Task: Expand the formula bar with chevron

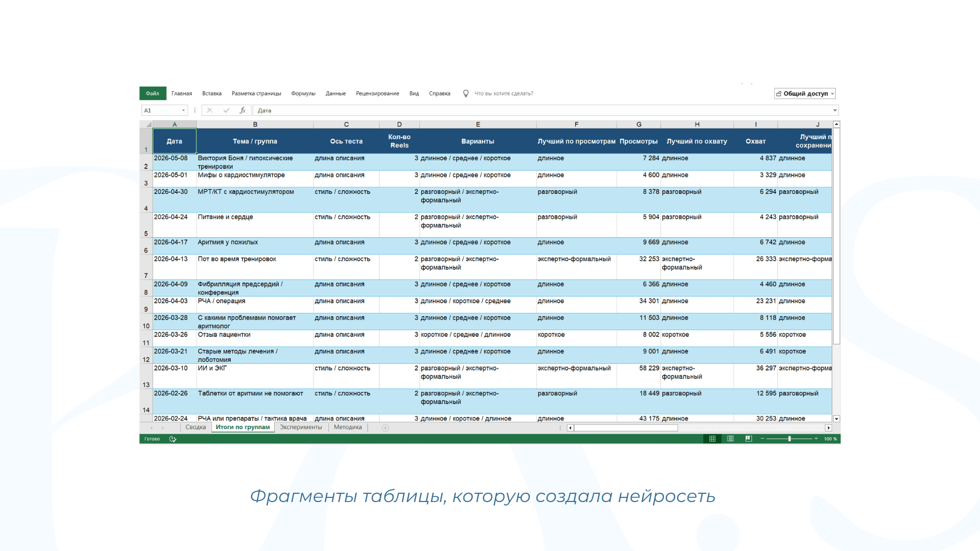Action: (x=835, y=110)
